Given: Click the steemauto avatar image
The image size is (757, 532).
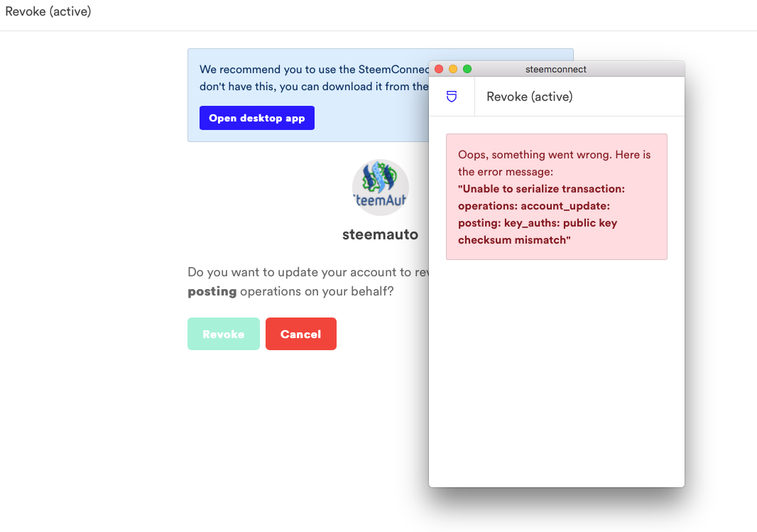Looking at the screenshot, I should click(x=381, y=188).
